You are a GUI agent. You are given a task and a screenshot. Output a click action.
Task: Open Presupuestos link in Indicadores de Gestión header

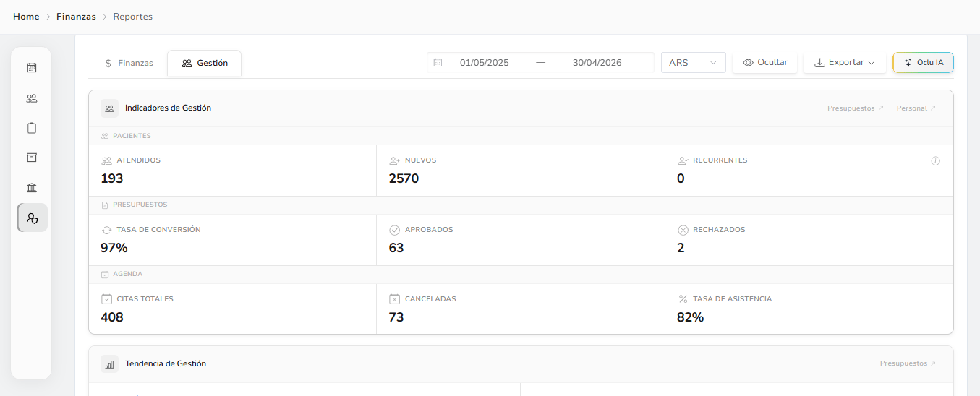pyautogui.click(x=856, y=108)
